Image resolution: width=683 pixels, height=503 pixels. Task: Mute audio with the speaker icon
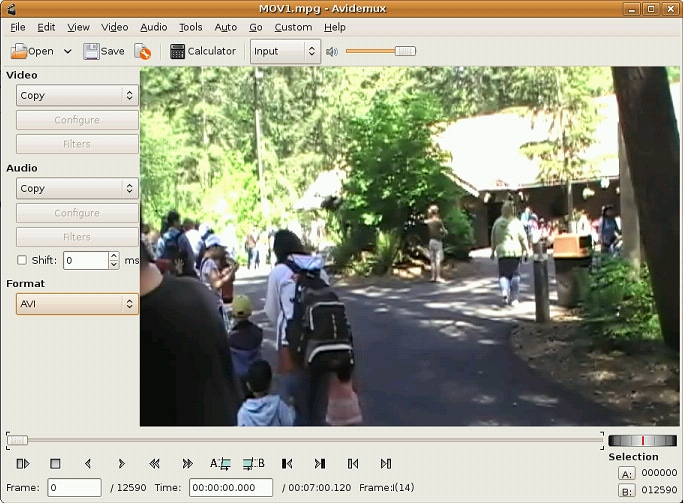pyautogui.click(x=332, y=52)
